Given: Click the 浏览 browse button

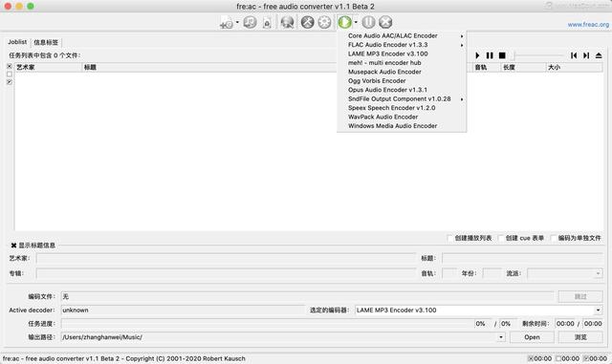Looking at the screenshot, I should click(x=580, y=337).
